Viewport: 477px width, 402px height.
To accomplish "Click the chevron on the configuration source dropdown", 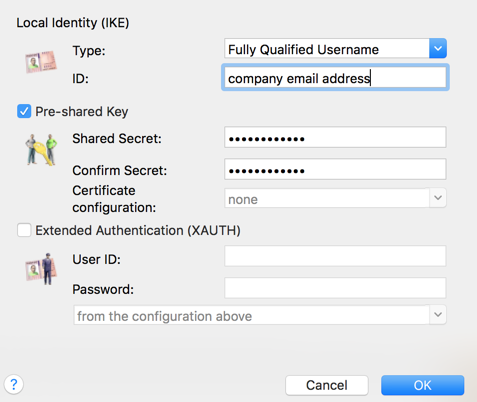I will point(438,315).
